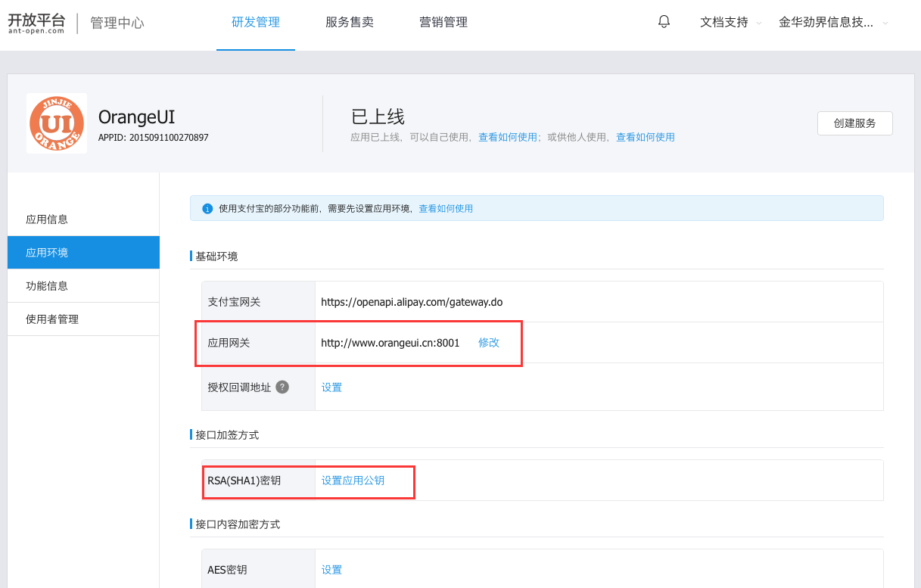Go to the 营销管理 tab
The width and height of the screenshot is (921, 588).
pos(443,23)
